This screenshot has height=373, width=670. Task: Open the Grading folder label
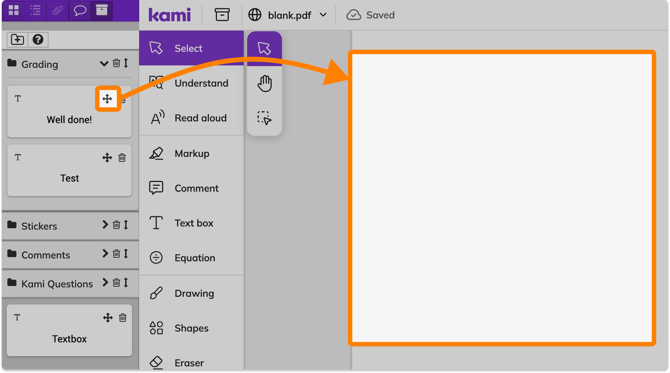pyautogui.click(x=40, y=65)
